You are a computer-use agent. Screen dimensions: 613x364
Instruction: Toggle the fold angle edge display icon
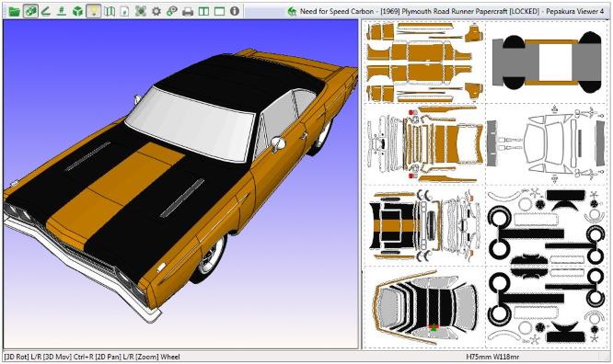point(46,11)
